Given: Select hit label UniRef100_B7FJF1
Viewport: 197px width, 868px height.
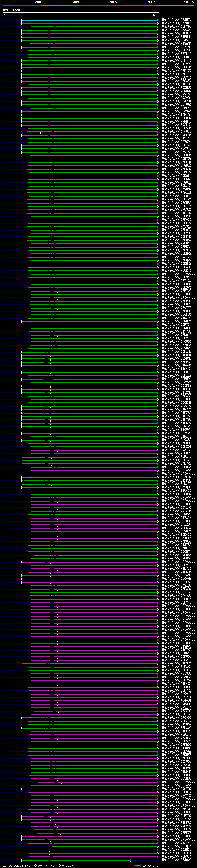Looking at the screenshot, I should point(177,61).
